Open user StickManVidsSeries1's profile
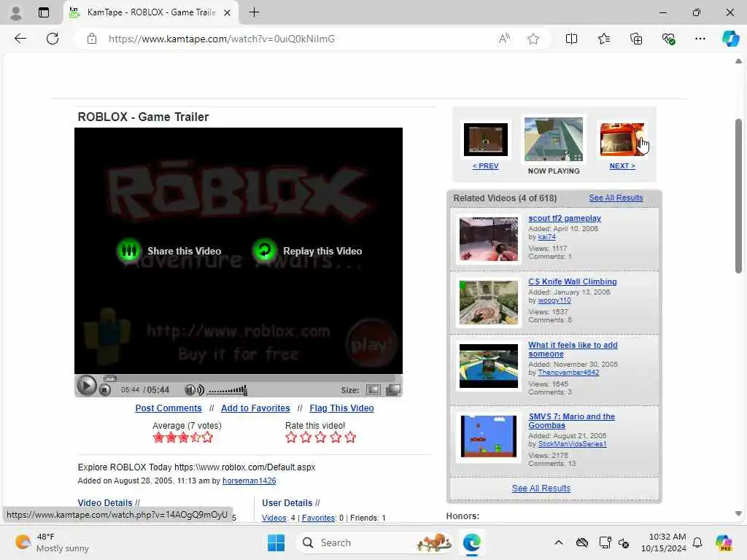The width and height of the screenshot is (747, 560). tap(572, 444)
